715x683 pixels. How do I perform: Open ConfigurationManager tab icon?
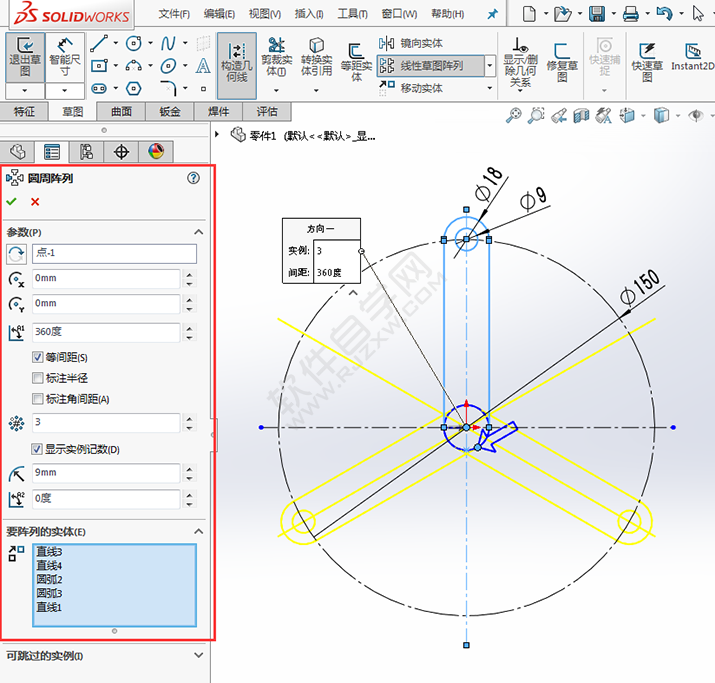pyautogui.click(x=86, y=151)
